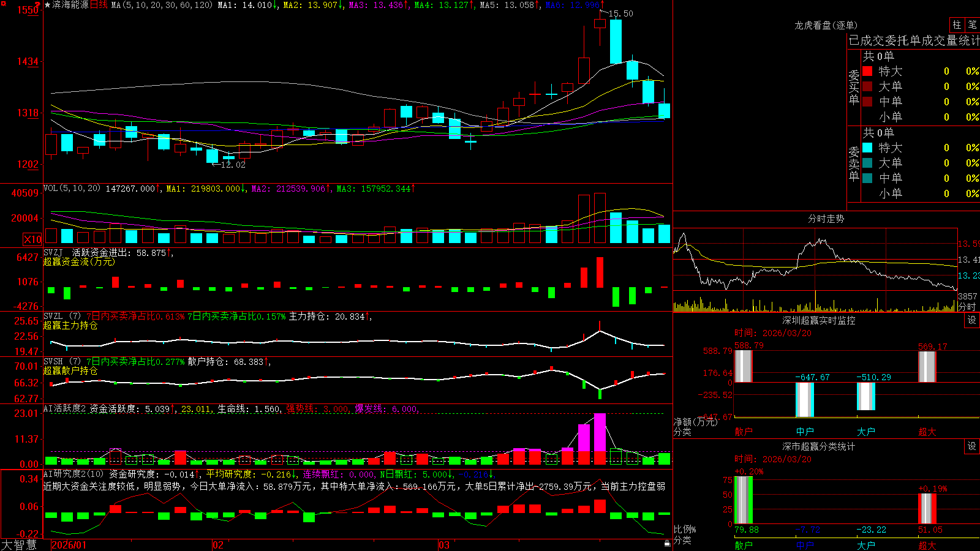This screenshot has height=551, width=980.
Task: Click the teal 大单 swatch under 委卖单
Action: [x=867, y=163]
